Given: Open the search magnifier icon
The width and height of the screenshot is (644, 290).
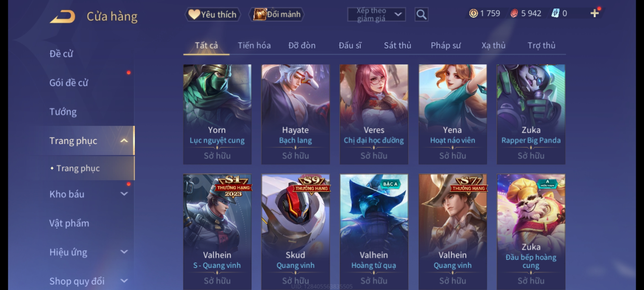Looking at the screenshot, I should [421, 15].
